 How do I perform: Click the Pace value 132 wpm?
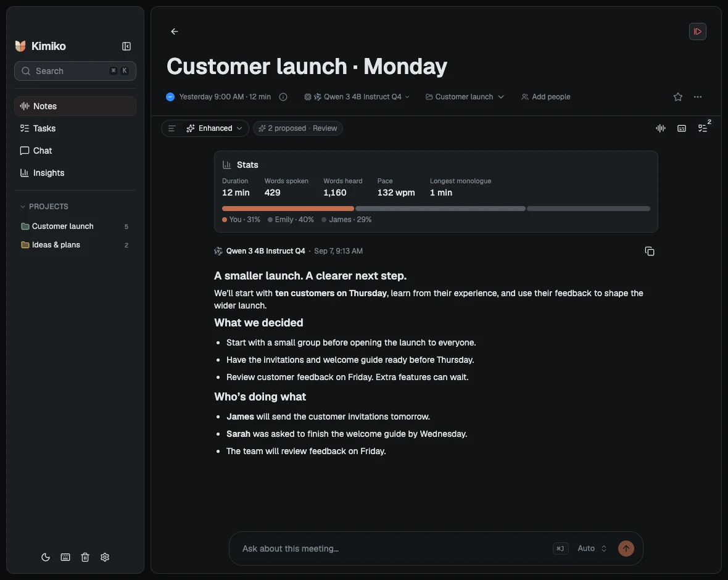coord(396,193)
